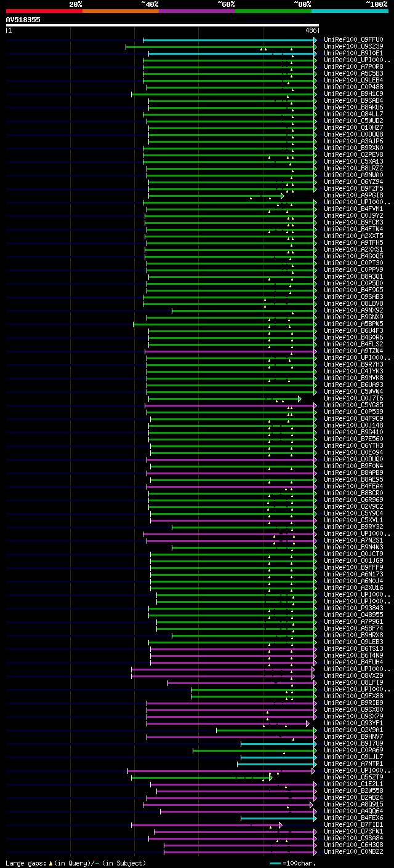Click the UniRef100_Q0JCT9 label
This screenshot has height=868, width=394.
[353, 554]
